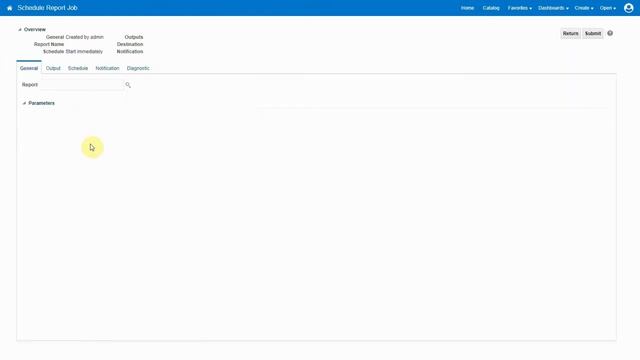Go to Home in top navigation
The height and width of the screenshot is (360, 640).
click(x=467, y=8)
